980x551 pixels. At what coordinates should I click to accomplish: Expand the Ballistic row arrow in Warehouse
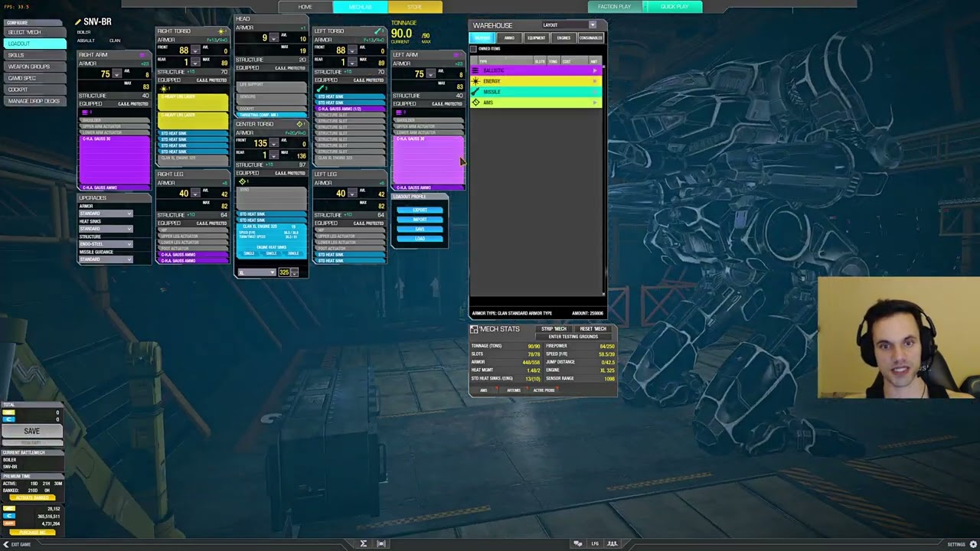pyautogui.click(x=595, y=70)
